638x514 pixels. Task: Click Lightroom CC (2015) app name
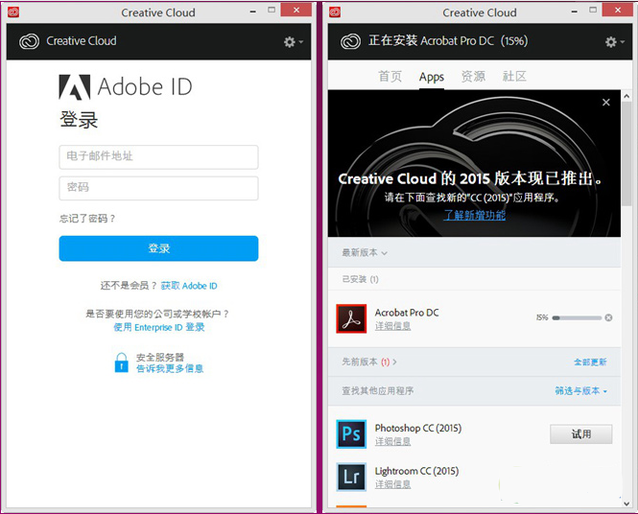[x=417, y=471]
